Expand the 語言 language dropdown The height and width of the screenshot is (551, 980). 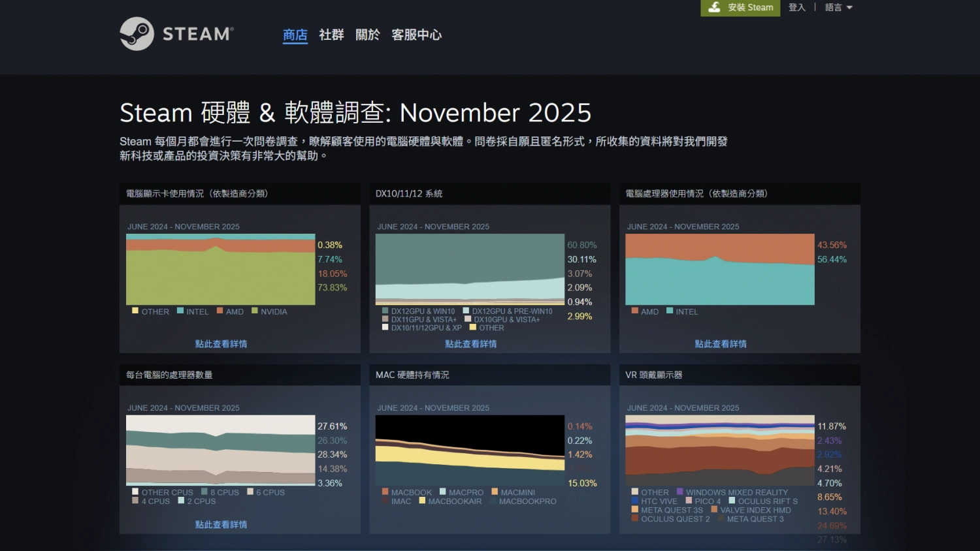(838, 7)
